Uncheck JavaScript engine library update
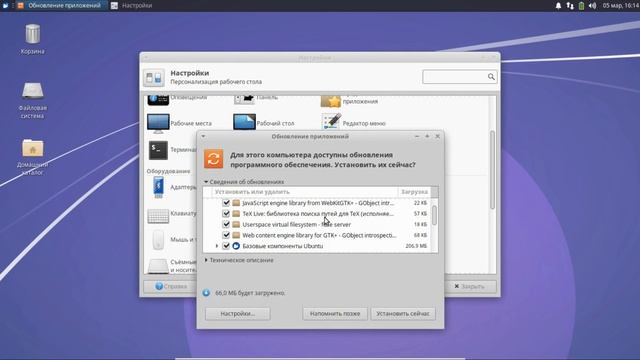Image resolution: width=640 pixels, height=360 pixels. tap(226, 203)
